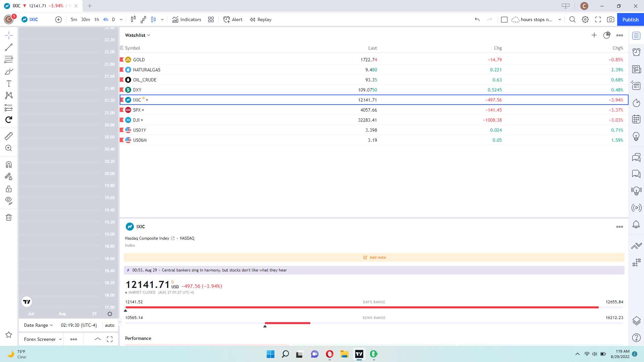Select the Trend Line drawing tool
This screenshot has height=362, width=644.
click(9, 47)
